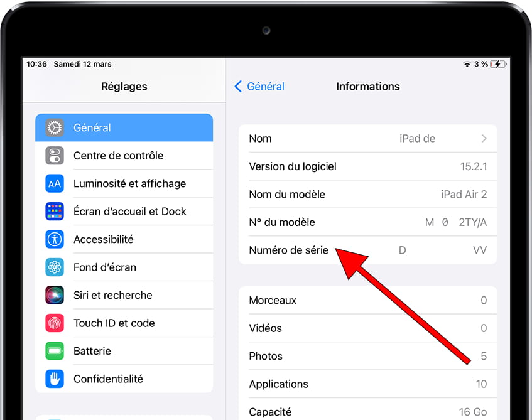Screen dimensions: 532x420
Task: Open Confidentialité settings
Action: pyautogui.click(x=124, y=379)
